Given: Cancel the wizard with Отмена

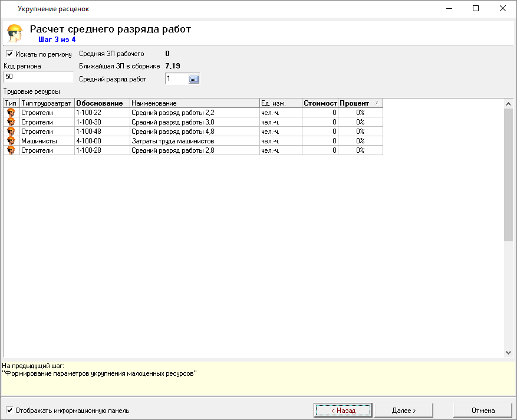Looking at the screenshot, I should (483, 411).
